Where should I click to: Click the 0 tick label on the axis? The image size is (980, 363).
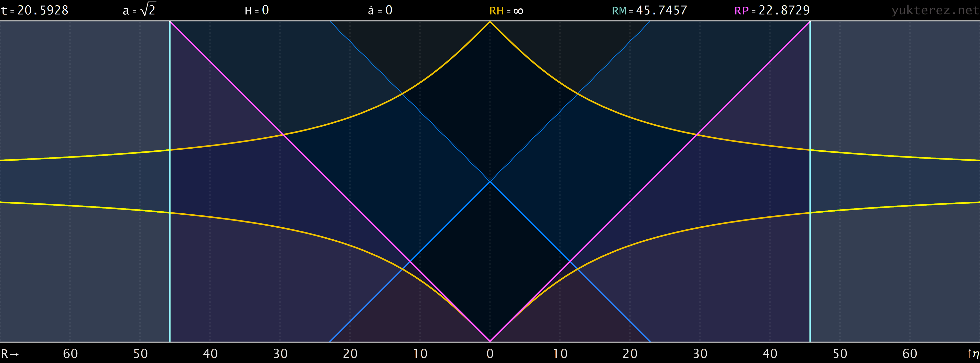[490, 354]
